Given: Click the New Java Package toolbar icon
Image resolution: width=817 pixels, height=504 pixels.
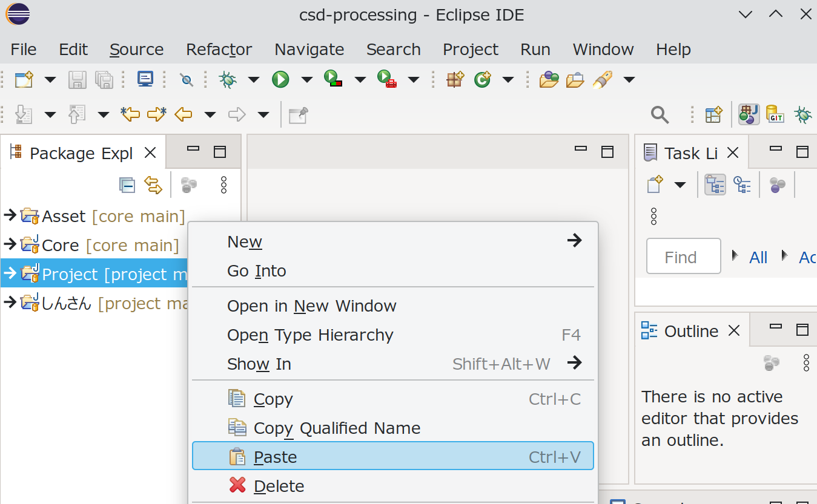Looking at the screenshot, I should pos(455,79).
